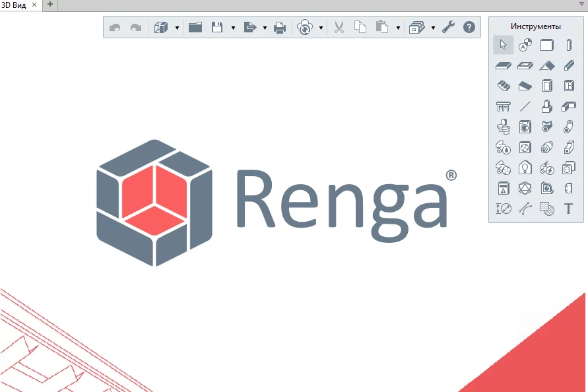This screenshot has height=392, width=588.
Task: Expand the Paste dropdown arrow
Action: (398, 28)
